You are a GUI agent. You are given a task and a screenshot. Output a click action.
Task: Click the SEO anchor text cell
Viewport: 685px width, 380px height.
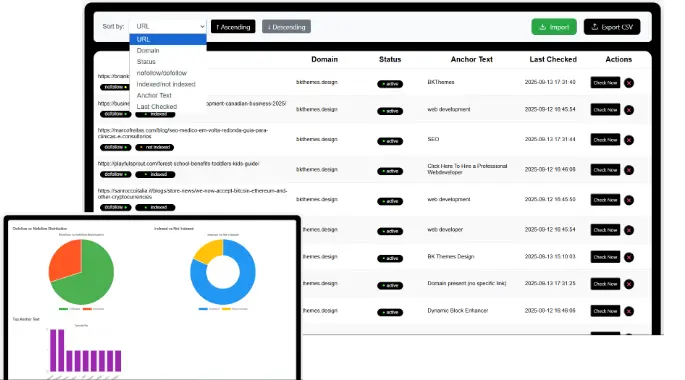pyautogui.click(x=433, y=139)
